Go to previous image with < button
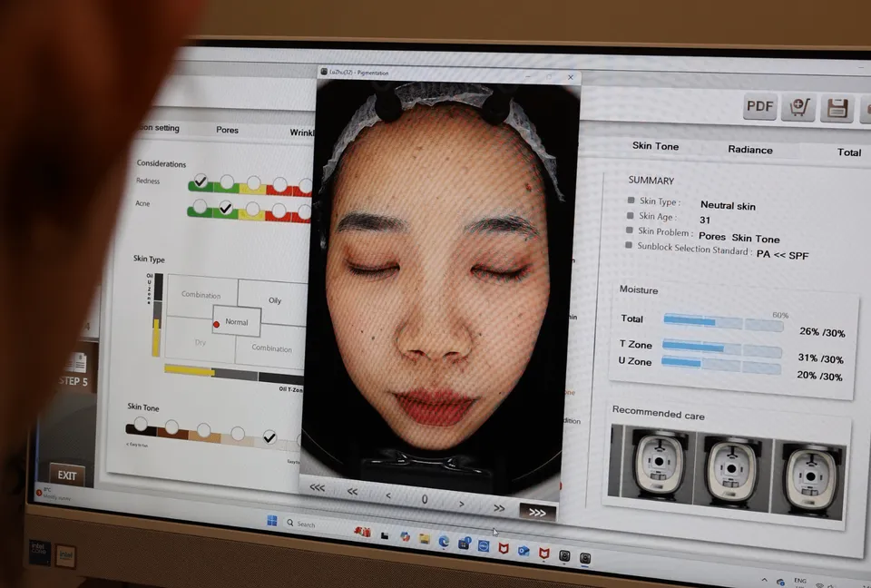The image size is (871, 588). coord(388,495)
